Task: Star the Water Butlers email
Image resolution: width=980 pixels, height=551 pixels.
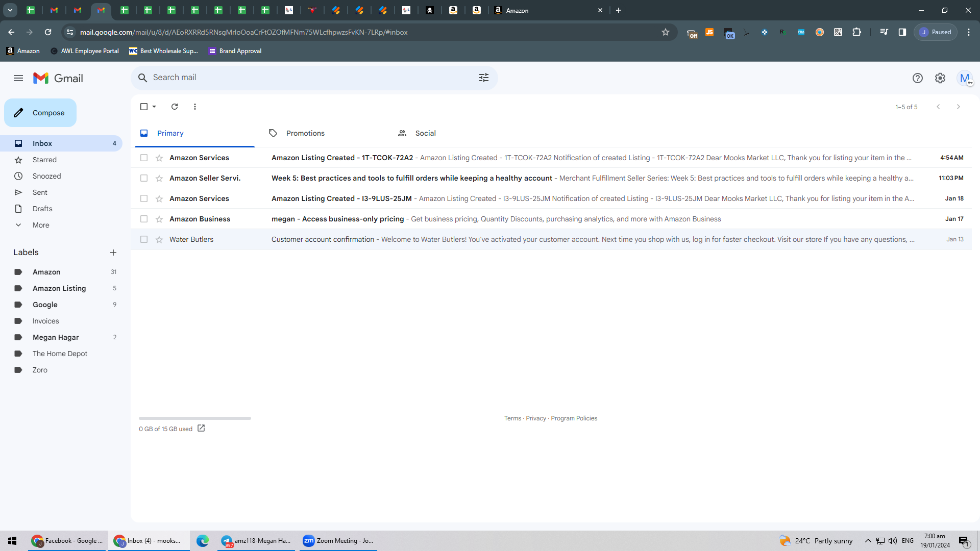Action: (x=159, y=240)
